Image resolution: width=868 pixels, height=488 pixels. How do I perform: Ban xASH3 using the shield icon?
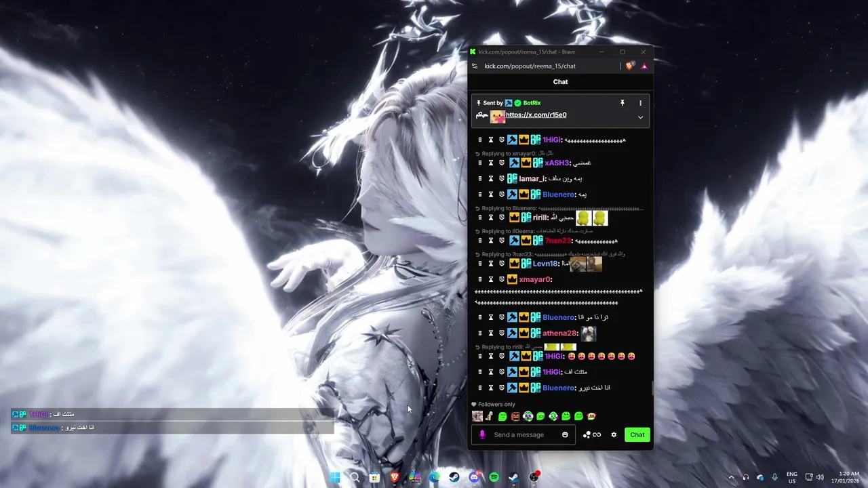tap(502, 163)
